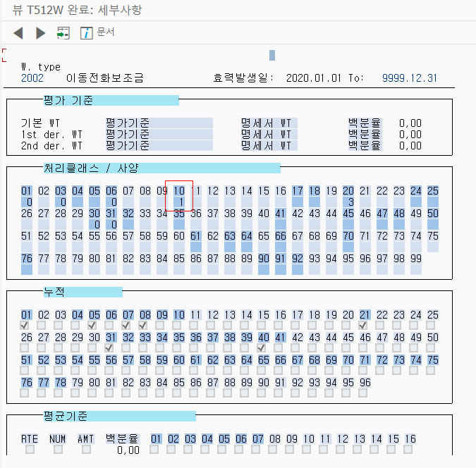Click processing class 06 value field
This screenshot has width=476, height=468.
111,202
